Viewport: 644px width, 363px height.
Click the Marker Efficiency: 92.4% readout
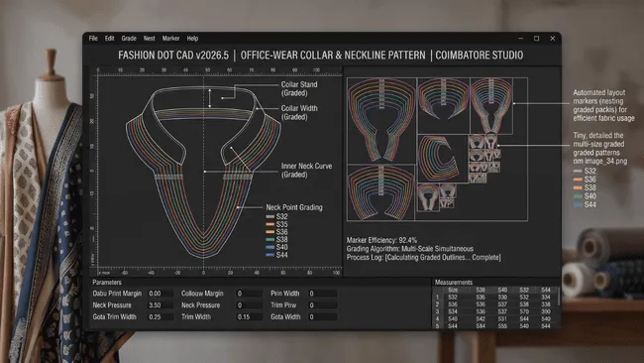click(381, 240)
